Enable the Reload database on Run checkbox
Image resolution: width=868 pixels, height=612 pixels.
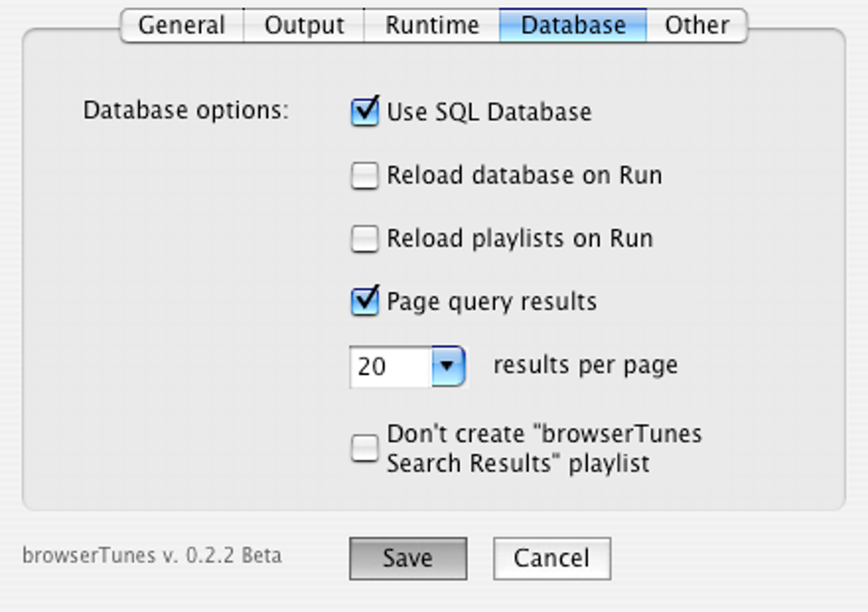(365, 175)
